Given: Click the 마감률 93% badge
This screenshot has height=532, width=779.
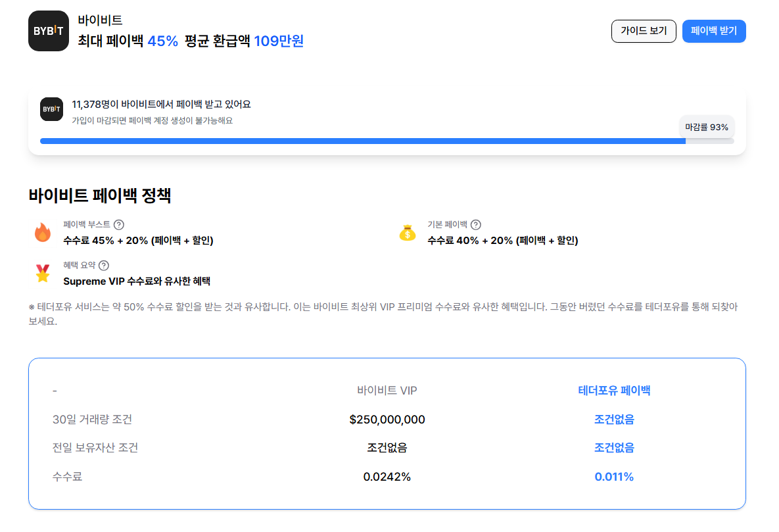Looking at the screenshot, I should [x=707, y=127].
